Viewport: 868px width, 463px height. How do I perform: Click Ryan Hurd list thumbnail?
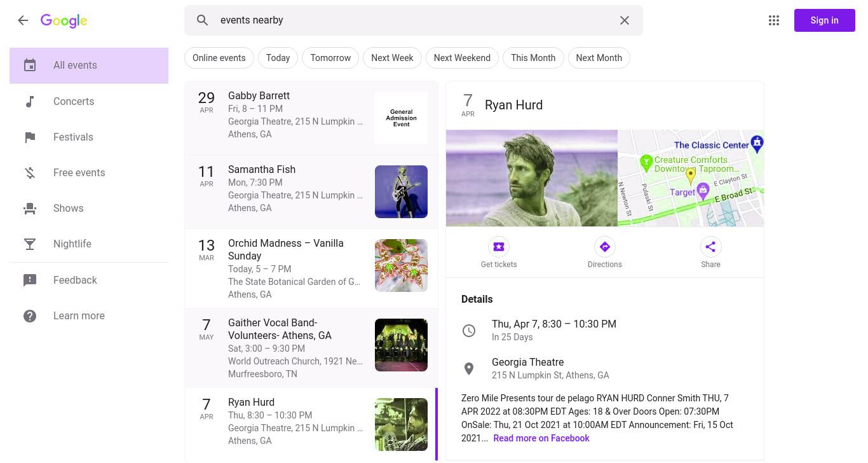401,424
